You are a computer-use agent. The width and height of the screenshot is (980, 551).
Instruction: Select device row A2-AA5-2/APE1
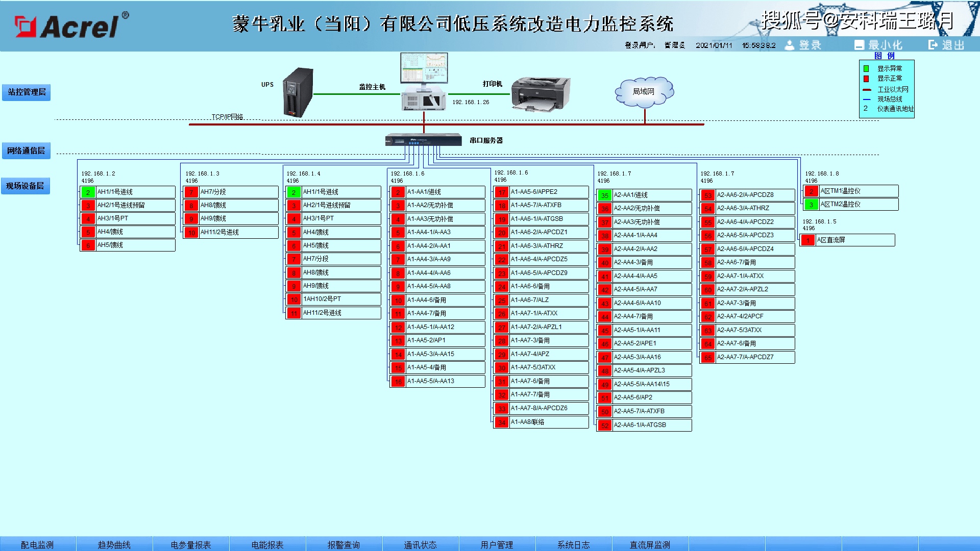645,344
